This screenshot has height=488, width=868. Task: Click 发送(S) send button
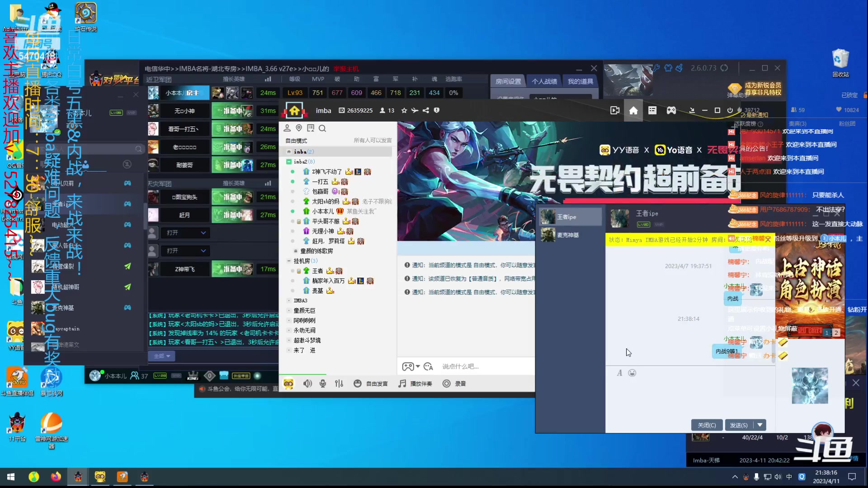pyautogui.click(x=740, y=425)
